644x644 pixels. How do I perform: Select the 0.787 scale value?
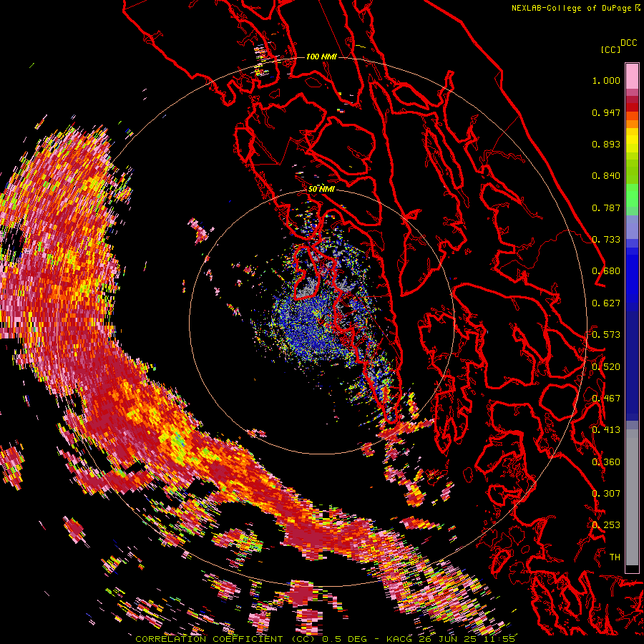point(606,208)
